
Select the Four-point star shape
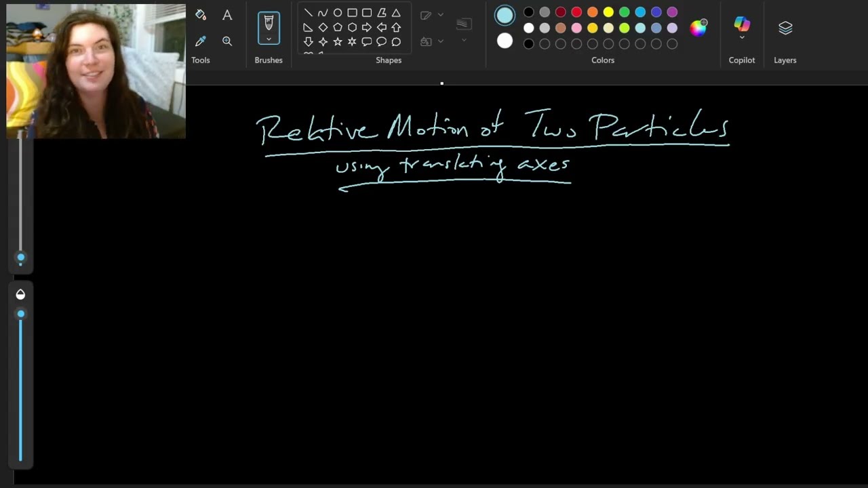click(323, 41)
